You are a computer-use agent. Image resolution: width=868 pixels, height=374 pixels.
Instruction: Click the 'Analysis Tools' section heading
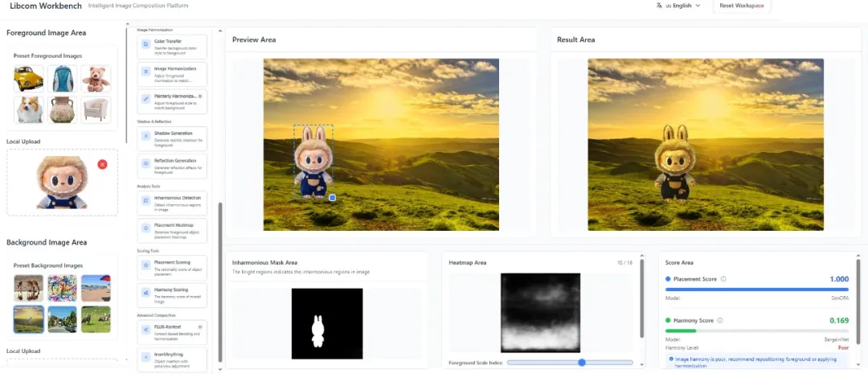pyautogui.click(x=148, y=186)
